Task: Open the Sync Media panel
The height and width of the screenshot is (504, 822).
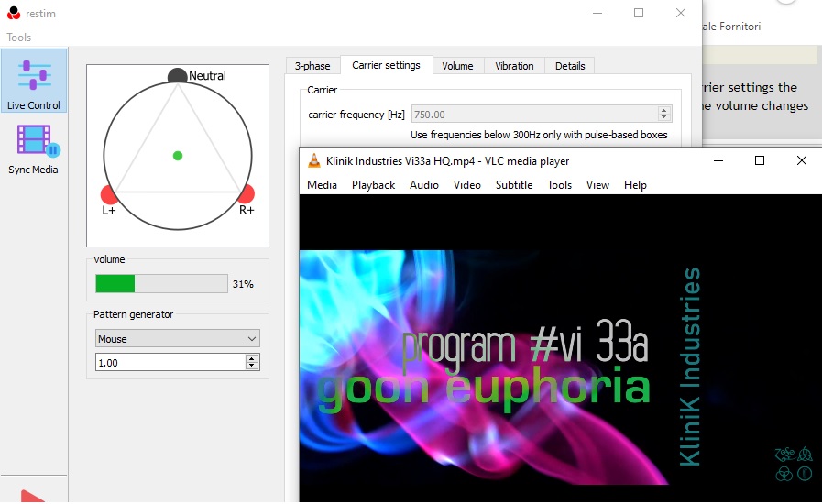Action: coord(34,149)
